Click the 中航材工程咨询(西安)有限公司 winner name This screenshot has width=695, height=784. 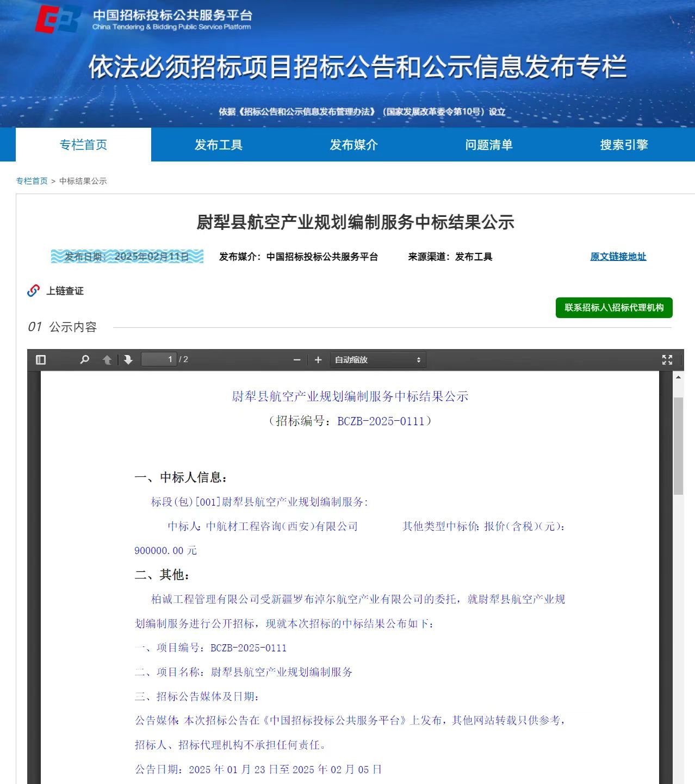282,526
